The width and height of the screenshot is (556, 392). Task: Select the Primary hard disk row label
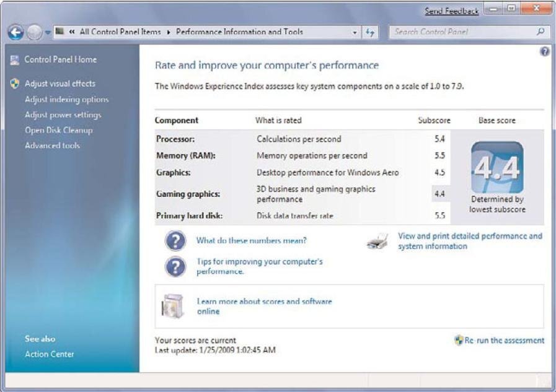(189, 216)
